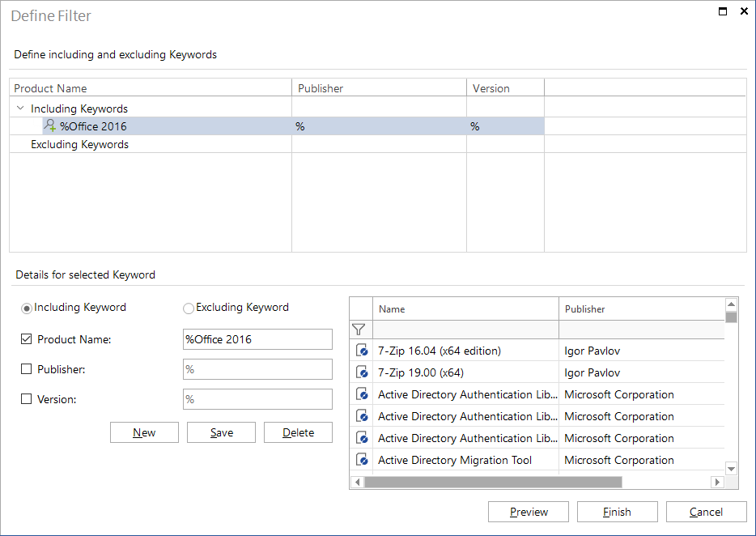
Task: Close the Define Filter dialog
Action: point(744,11)
